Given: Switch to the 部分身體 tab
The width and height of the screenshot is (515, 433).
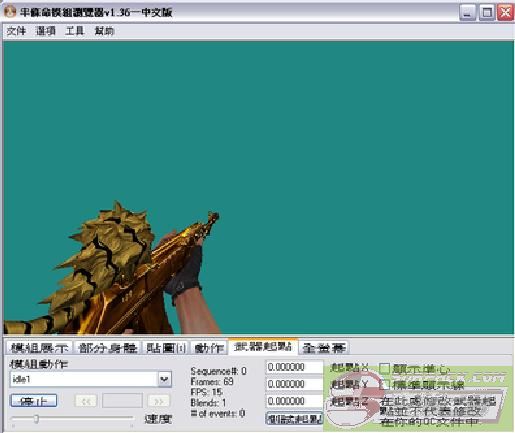Looking at the screenshot, I should [108, 348].
